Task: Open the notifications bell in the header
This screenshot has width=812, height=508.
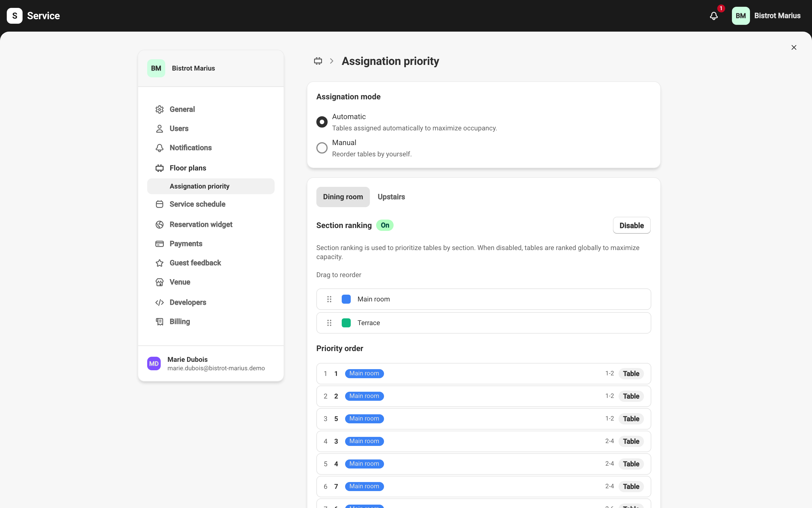Action: pos(714,16)
